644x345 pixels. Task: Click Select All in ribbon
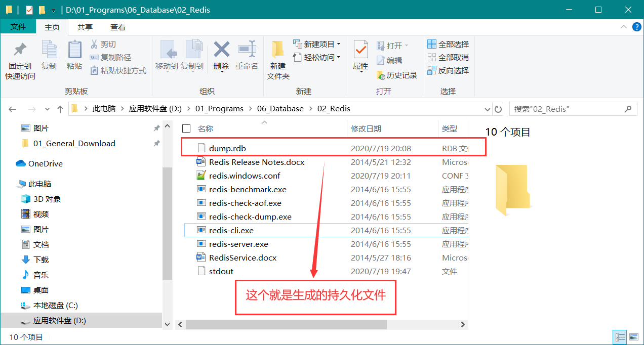coord(448,44)
